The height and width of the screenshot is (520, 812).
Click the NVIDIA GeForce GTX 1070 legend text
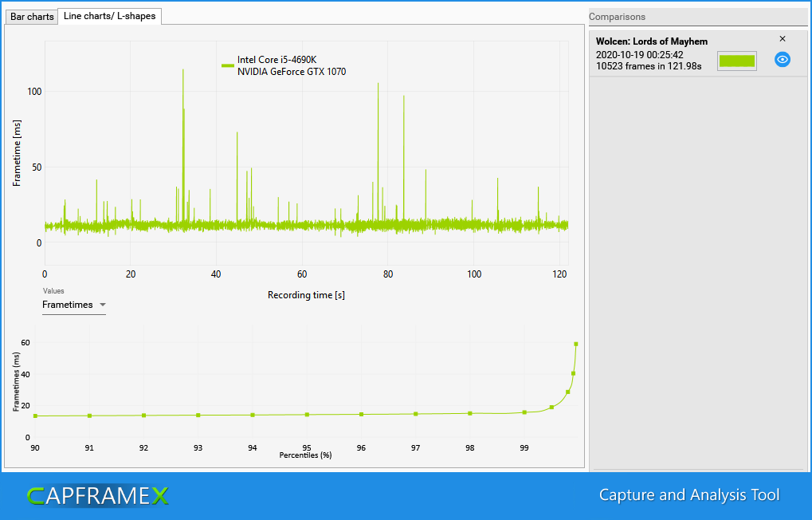(x=292, y=72)
